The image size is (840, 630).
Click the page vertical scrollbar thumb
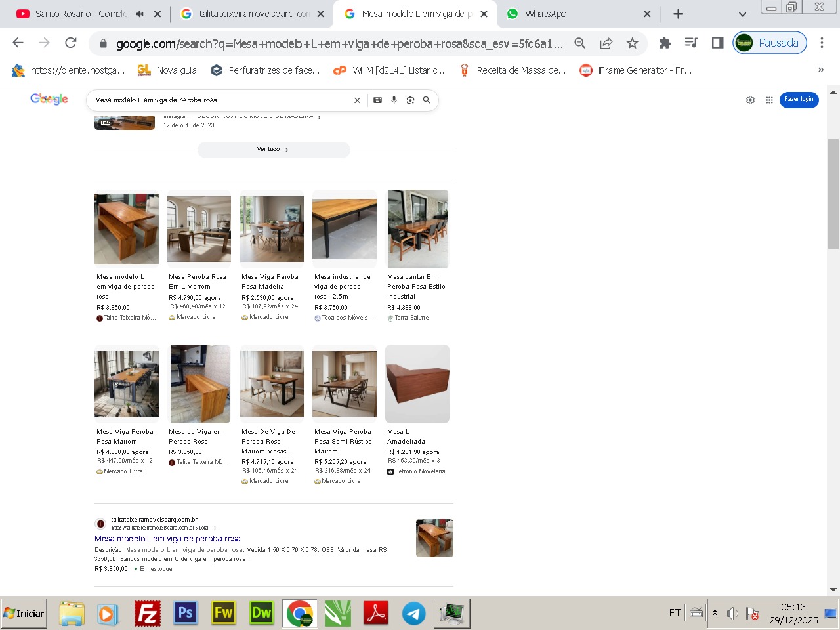(x=833, y=194)
